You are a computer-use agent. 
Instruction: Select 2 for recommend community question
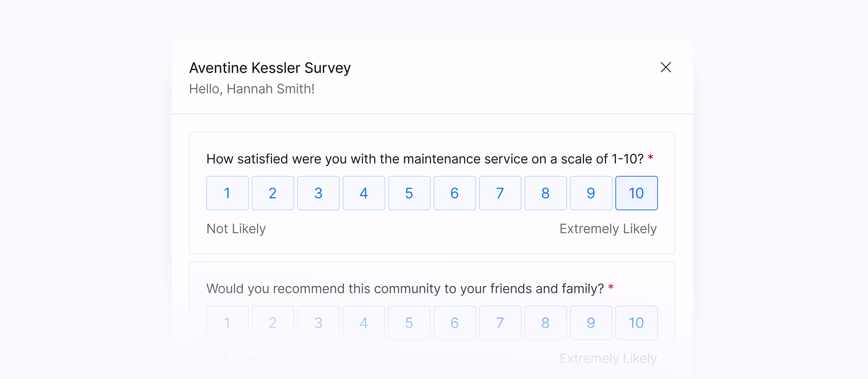[273, 323]
